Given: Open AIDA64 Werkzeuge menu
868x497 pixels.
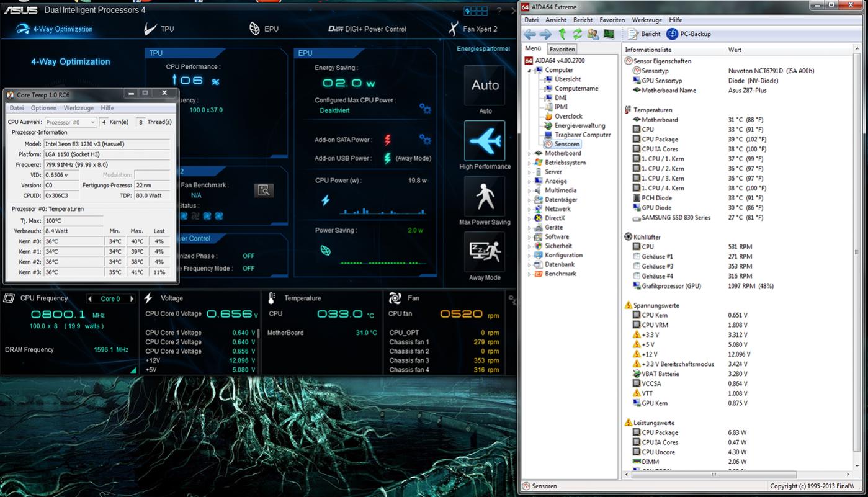Looking at the screenshot, I should click(x=647, y=20).
